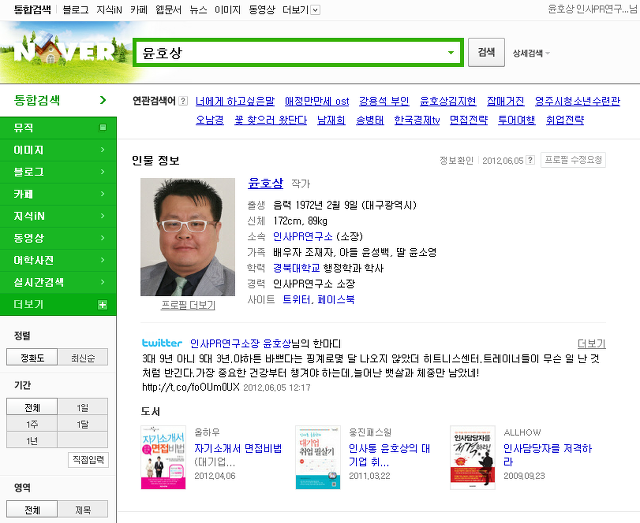Open 블로그 in the green sidebar
640x523 pixels.
(x=58, y=172)
